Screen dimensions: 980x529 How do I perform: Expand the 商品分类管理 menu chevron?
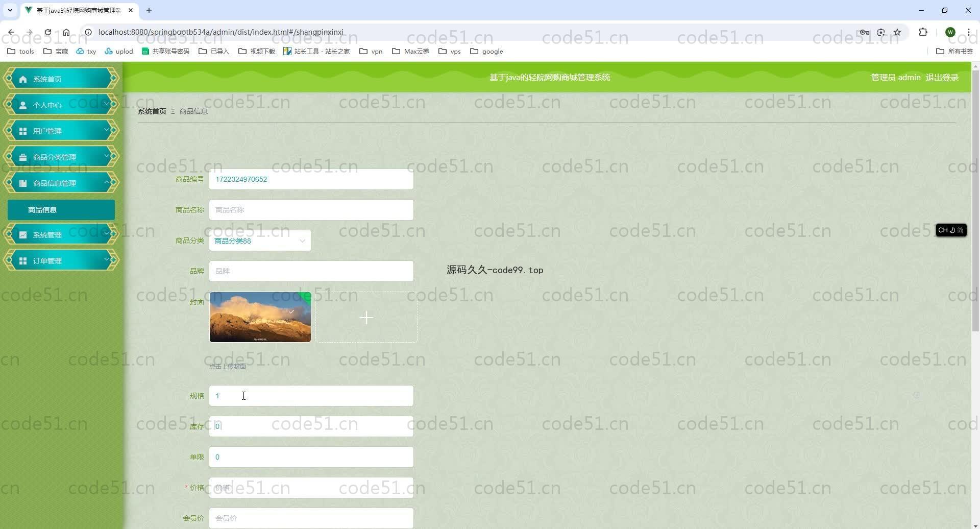coord(106,156)
